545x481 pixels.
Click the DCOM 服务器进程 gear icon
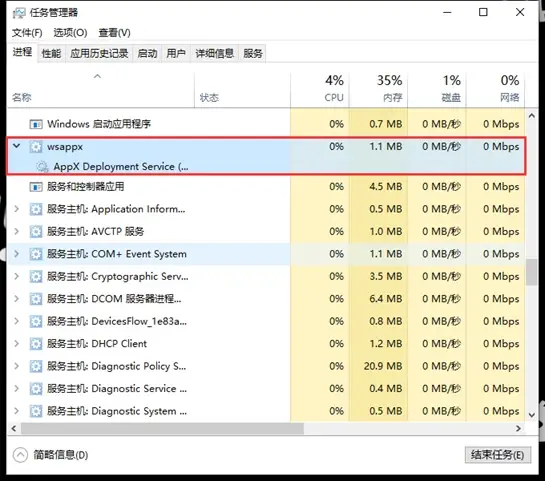coord(35,299)
